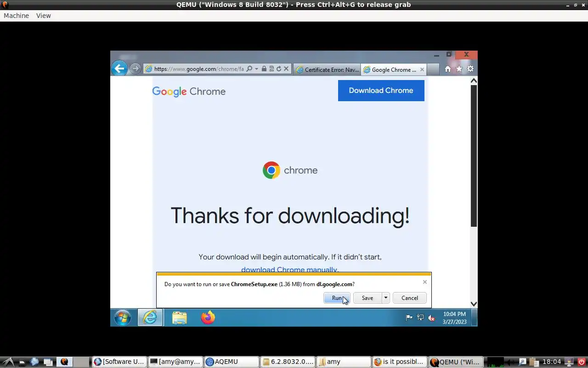Click page scrollbar down arrow
588x368 pixels.
tap(474, 304)
